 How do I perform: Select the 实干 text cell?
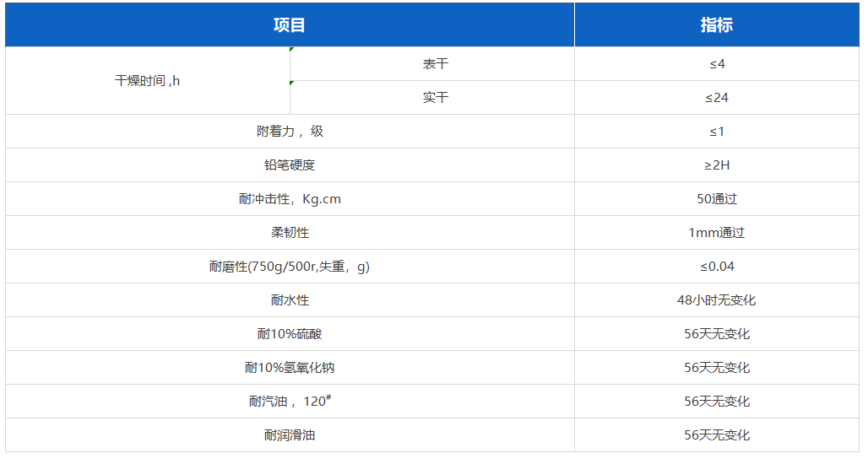click(x=435, y=98)
